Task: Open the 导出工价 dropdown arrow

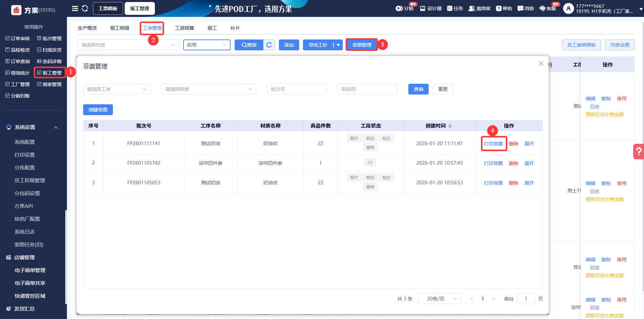Action: (x=338, y=45)
